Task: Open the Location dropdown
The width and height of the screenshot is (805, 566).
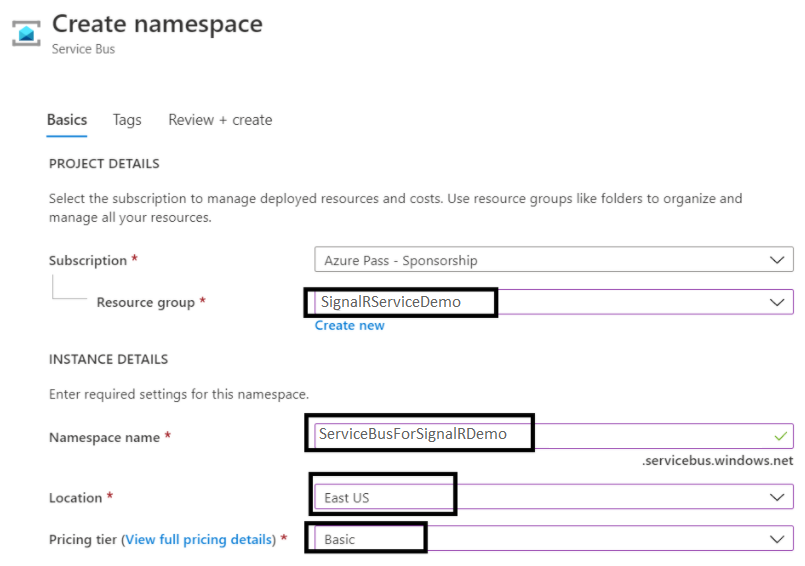Action: click(554, 497)
